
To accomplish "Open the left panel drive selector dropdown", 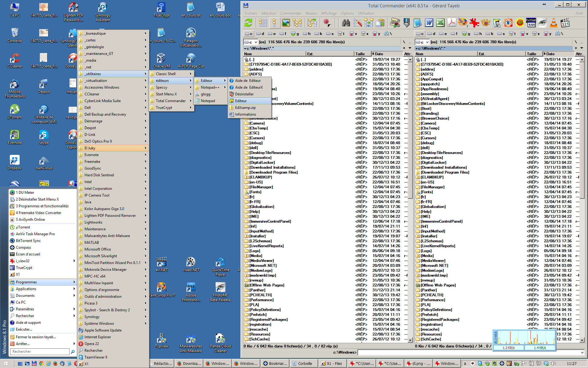I will (251, 42).
